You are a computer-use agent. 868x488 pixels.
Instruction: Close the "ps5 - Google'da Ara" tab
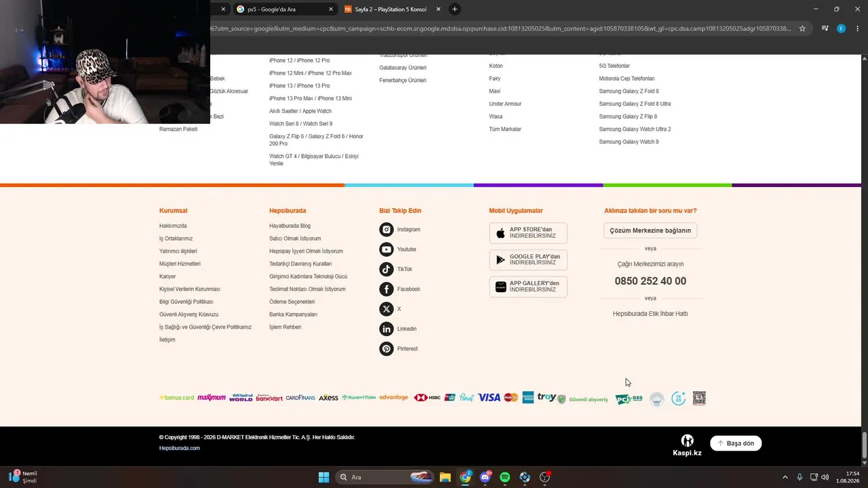click(x=331, y=9)
